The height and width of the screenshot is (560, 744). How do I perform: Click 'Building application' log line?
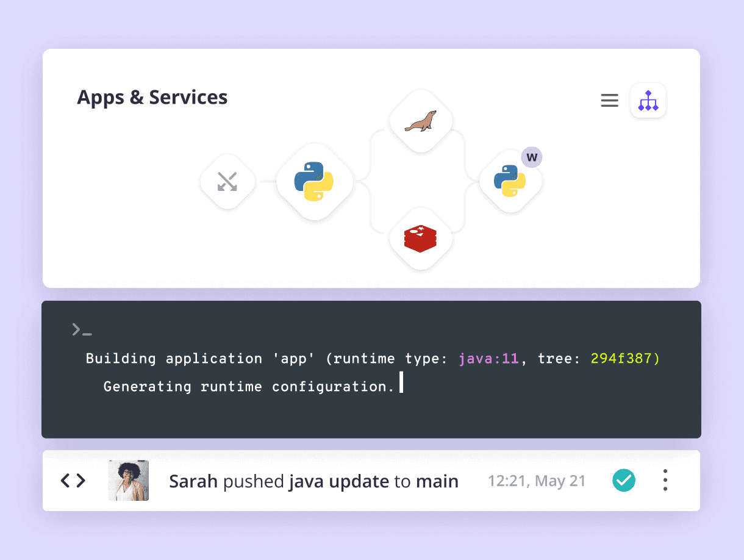click(373, 359)
